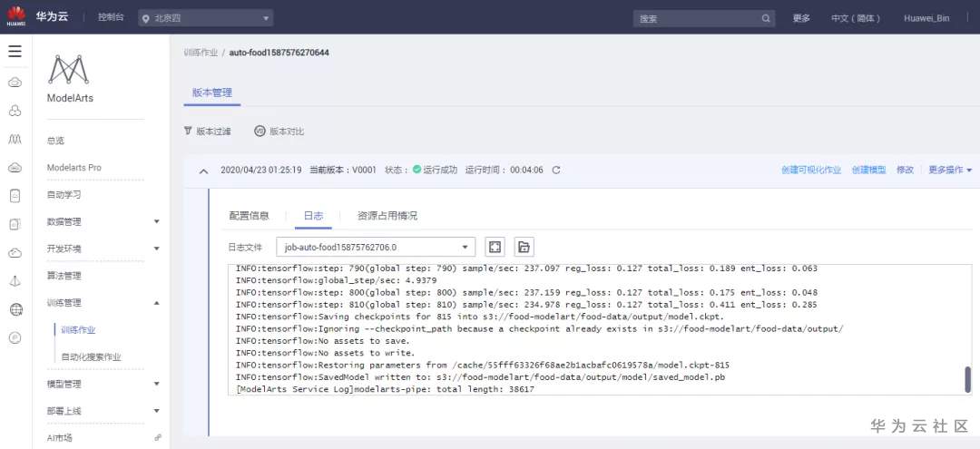Screen dimensions: 980x449
Task: Open Modelarts Pro in the sidebar
Action: (73, 168)
